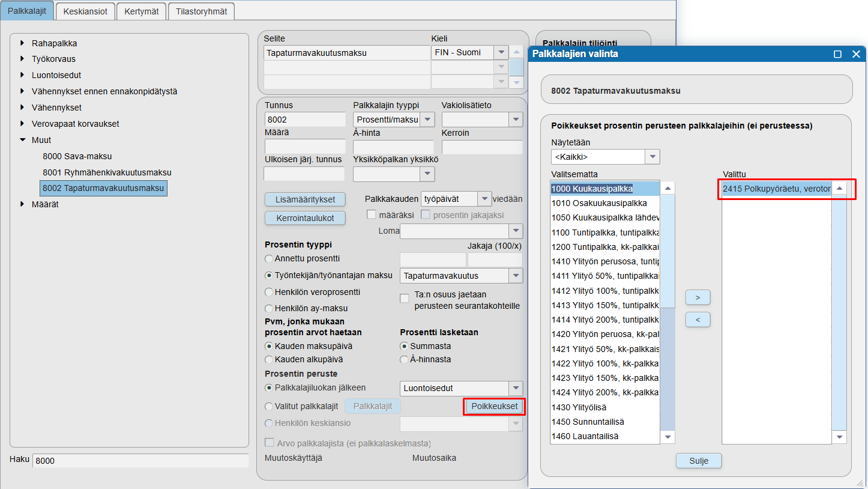Expand the Määrät tree node
868x489 pixels.
[22, 204]
